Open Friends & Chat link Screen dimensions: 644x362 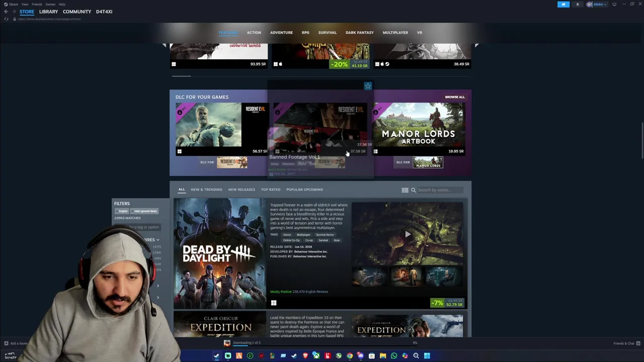[624, 343]
